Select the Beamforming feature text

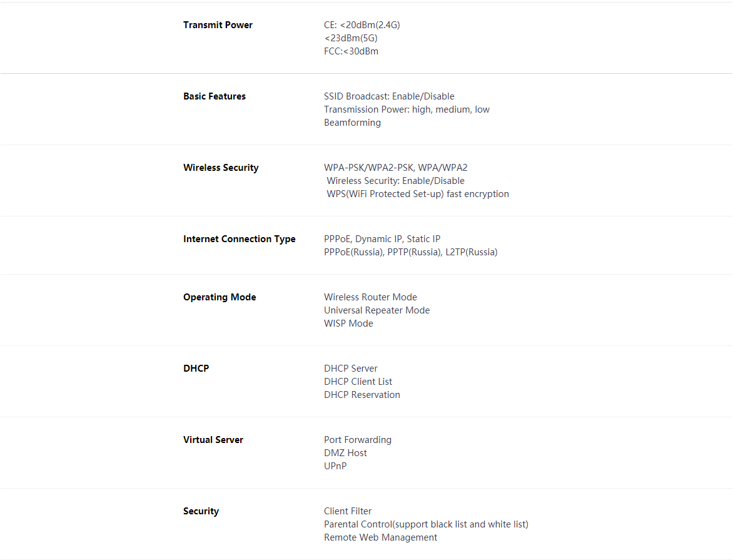[x=353, y=123]
